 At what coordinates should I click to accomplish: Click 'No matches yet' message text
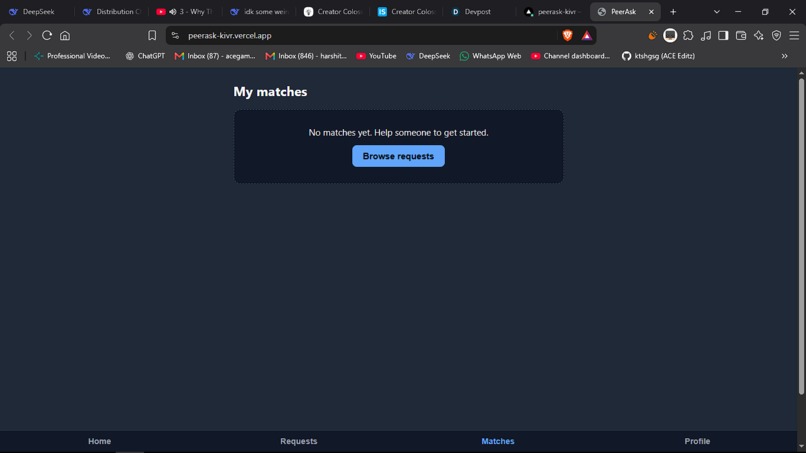point(398,133)
